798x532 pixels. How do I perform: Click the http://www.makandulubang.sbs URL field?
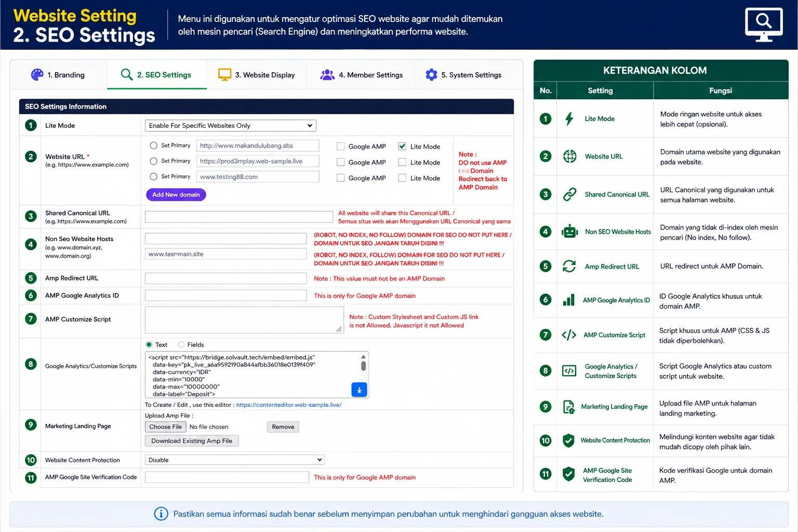coord(258,145)
